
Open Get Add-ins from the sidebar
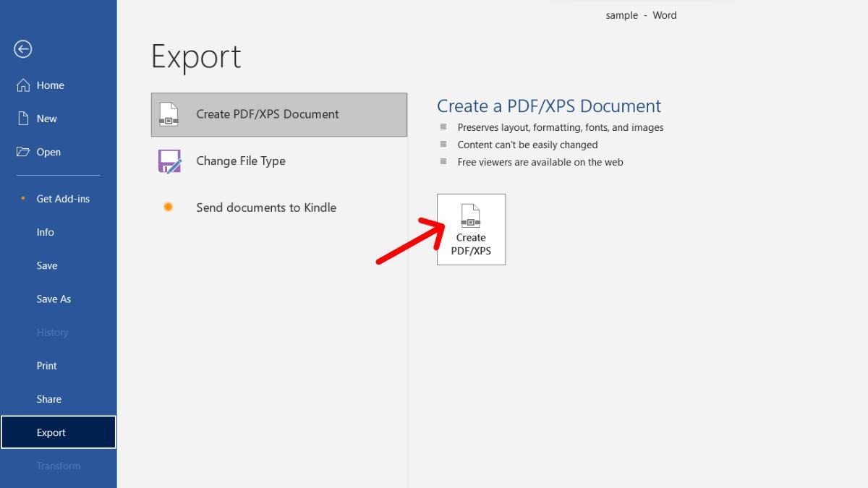63,199
